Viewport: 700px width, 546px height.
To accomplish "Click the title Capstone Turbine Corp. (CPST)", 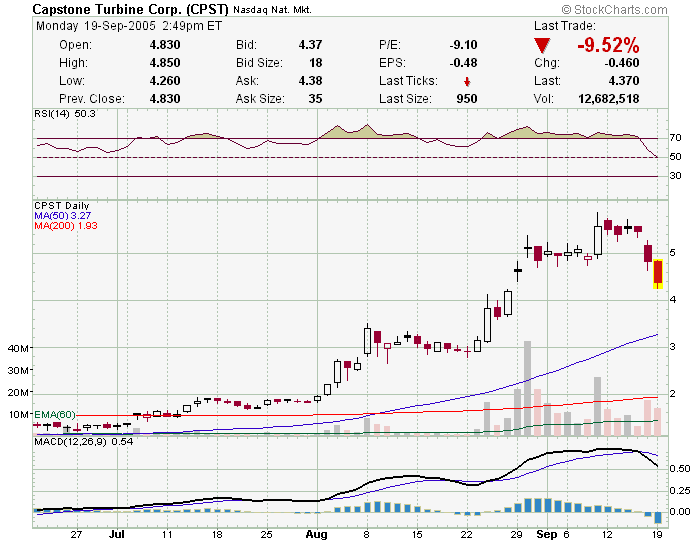I will click(130, 9).
